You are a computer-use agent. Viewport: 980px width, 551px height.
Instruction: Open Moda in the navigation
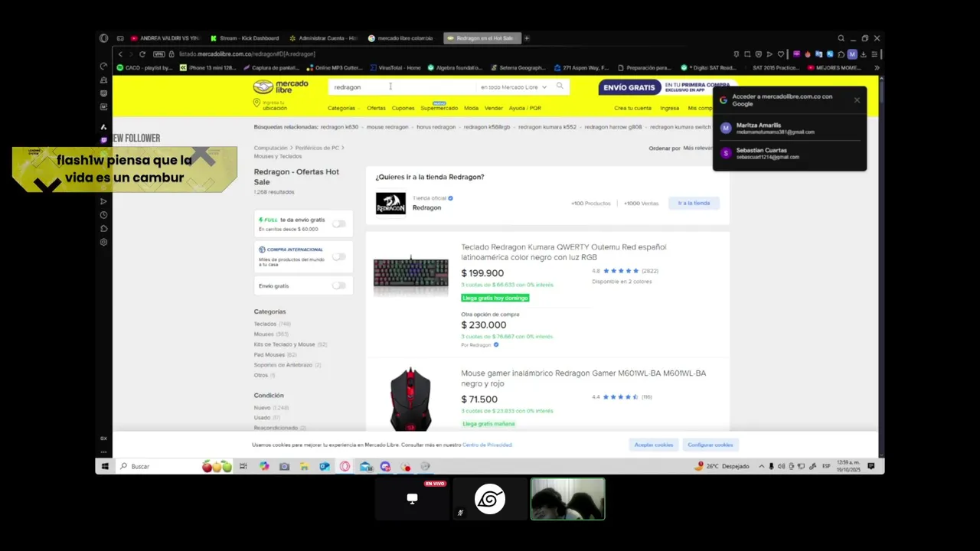point(471,108)
